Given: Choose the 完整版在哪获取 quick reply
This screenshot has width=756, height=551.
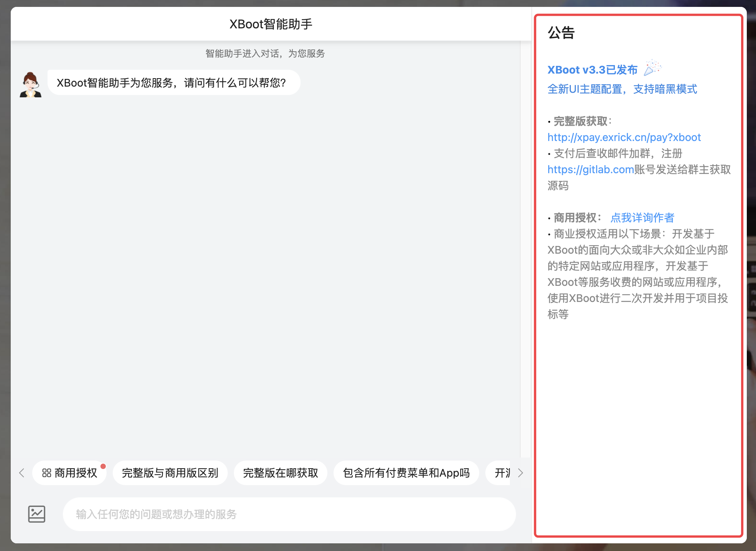Looking at the screenshot, I should (x=281, y=473).
